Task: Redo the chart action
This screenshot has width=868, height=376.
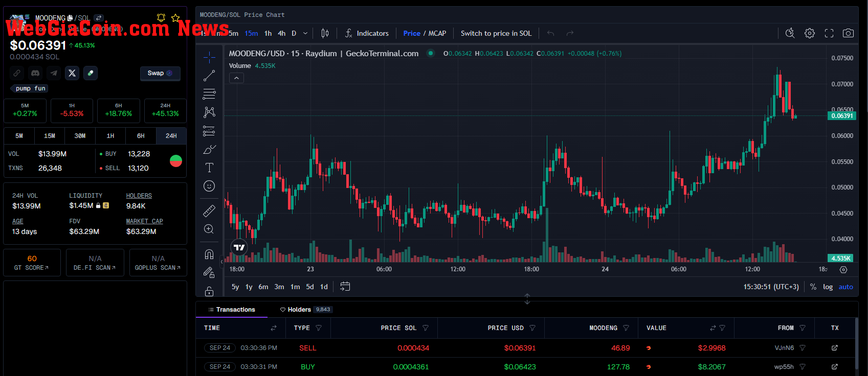Action: click(570, 33)
